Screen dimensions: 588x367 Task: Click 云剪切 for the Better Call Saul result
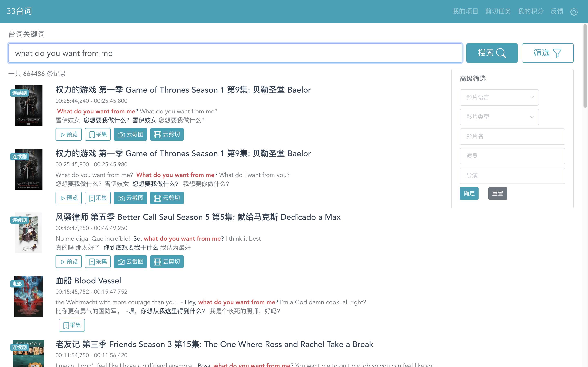coord(167,262)
